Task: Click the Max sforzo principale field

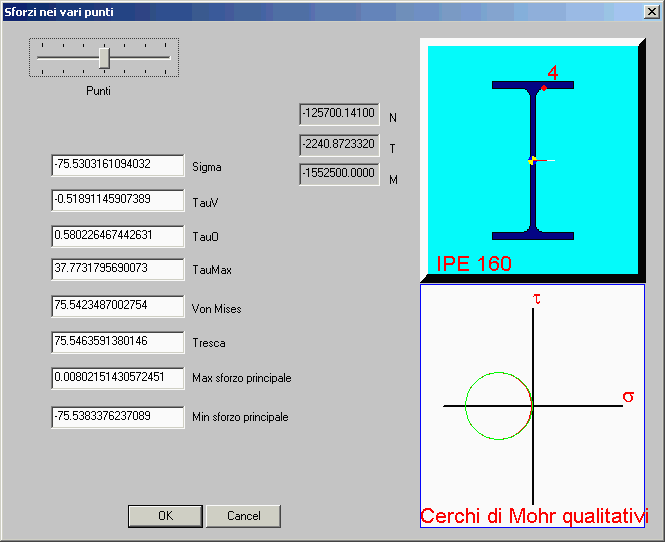Action: pos(118,378)
